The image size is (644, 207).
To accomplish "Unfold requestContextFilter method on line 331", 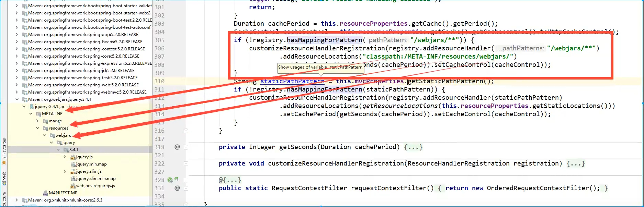I will pyautogui.click(x=186, y=188).
